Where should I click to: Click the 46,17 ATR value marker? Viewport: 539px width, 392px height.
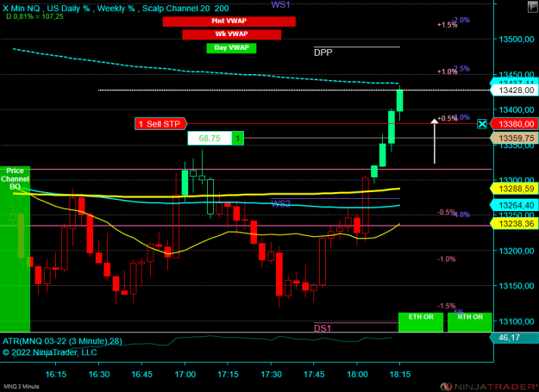click(x=512, y=338)
